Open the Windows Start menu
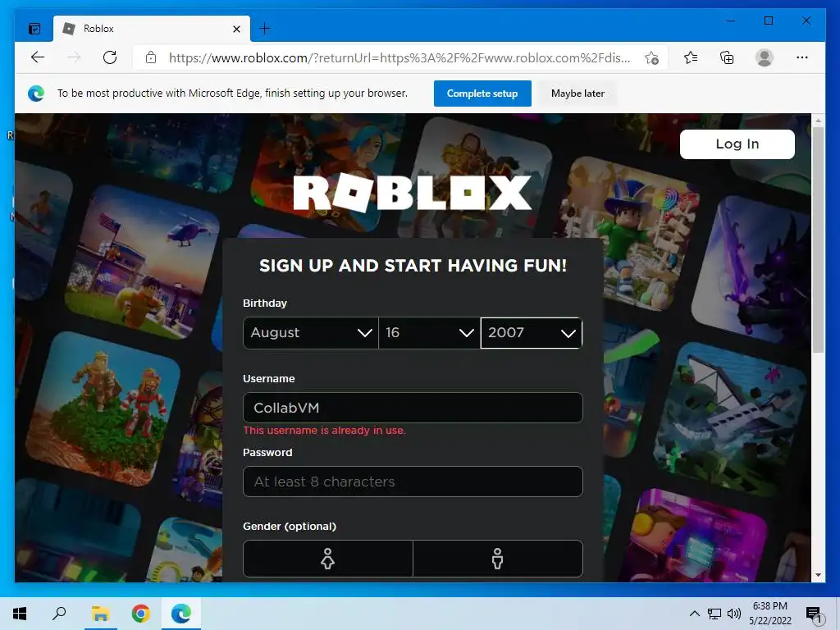Viewport: 840px width, 630px height. coord(20,614)
